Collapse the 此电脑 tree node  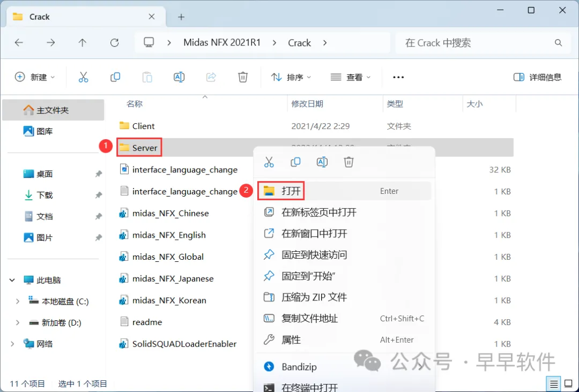[12, 280]
